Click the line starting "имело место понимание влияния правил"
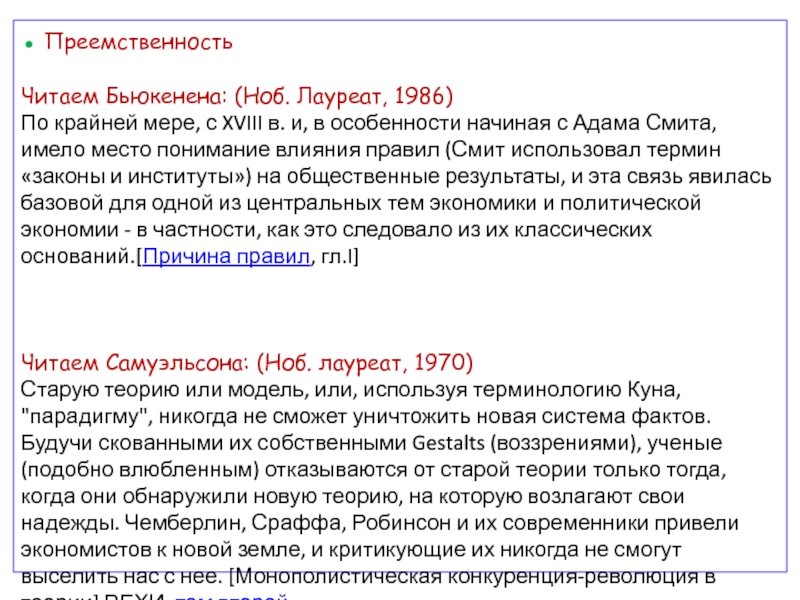 click(371, 149)
